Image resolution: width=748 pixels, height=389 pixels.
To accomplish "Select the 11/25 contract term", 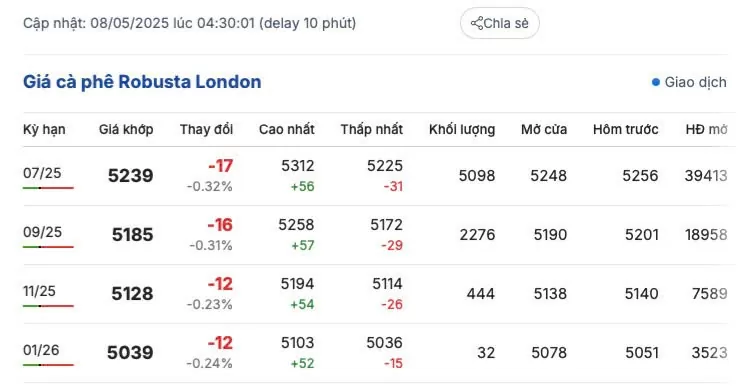I will 39,291.
